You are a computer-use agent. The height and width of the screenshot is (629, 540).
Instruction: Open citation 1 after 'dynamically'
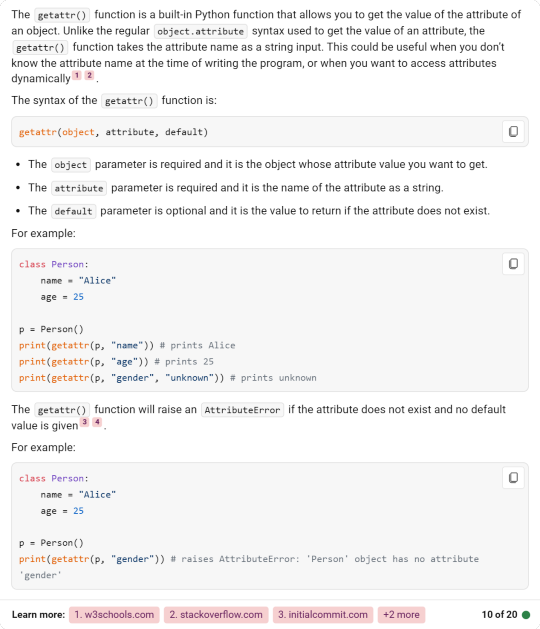tap(77, 75)
